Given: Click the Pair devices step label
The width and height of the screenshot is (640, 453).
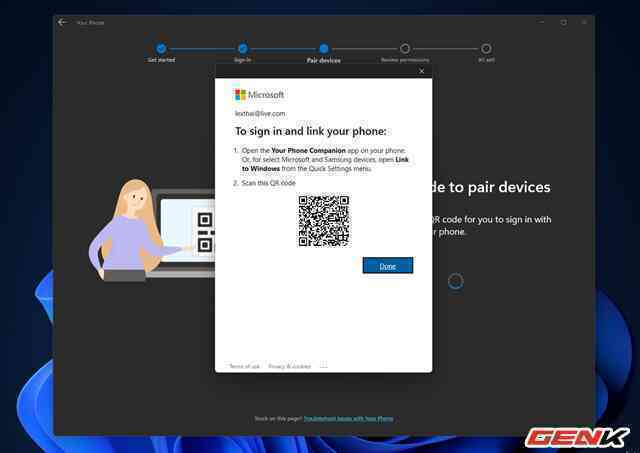Looking at the screenshot, I should [324, 60].
